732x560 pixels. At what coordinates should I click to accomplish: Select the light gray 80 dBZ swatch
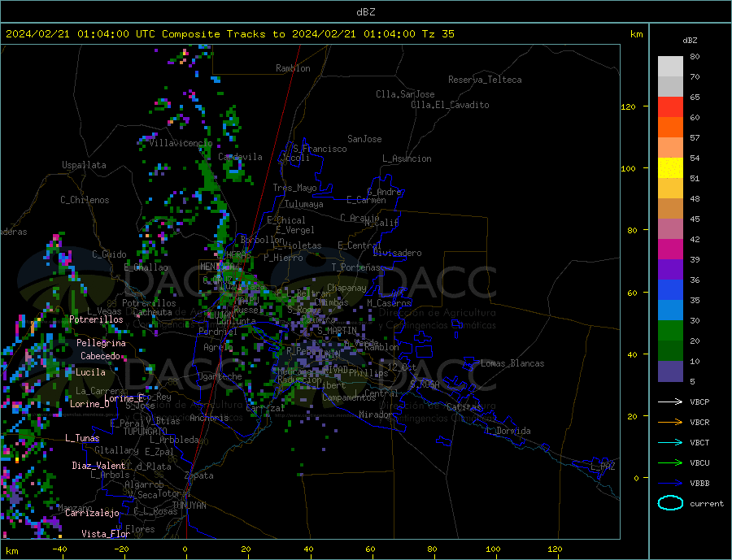point(670,67)
